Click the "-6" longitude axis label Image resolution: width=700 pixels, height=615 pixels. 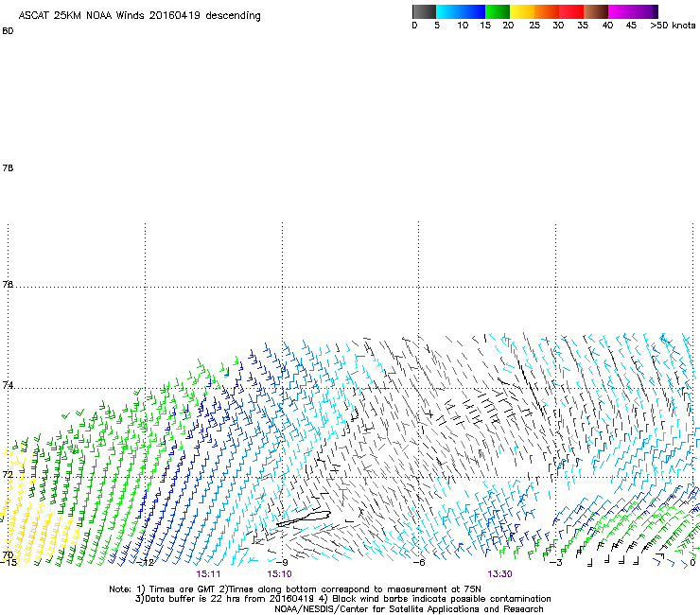point(419,563)
